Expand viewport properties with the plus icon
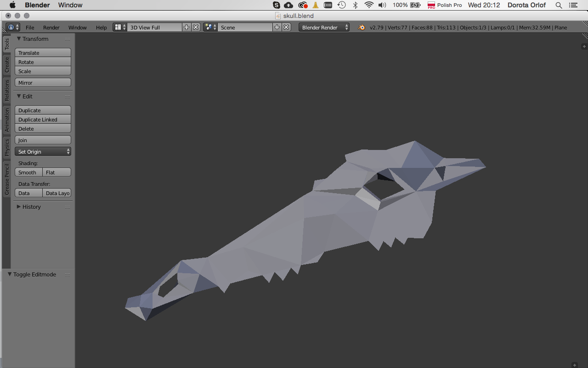 [584, 46]
